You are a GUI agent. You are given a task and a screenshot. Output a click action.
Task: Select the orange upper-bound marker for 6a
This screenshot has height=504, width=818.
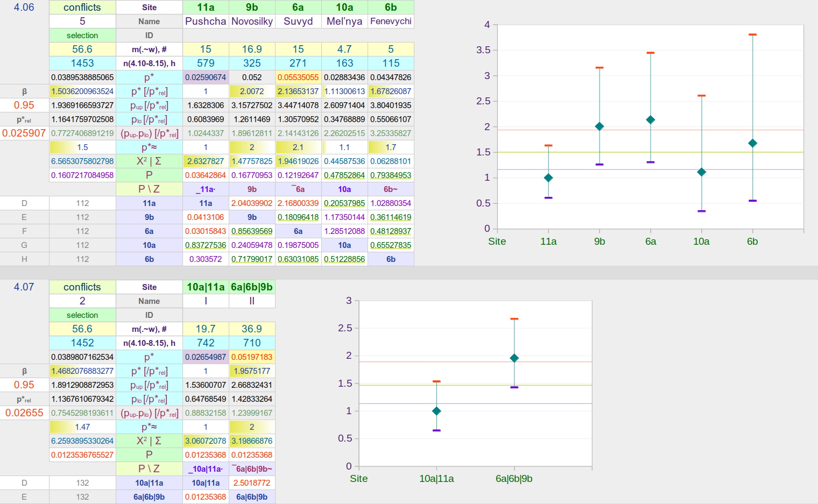[x=651, y=53]
